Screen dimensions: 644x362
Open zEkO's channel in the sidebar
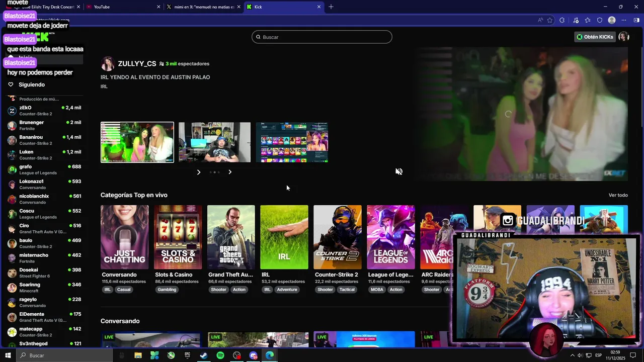click(x=44, y=111)
